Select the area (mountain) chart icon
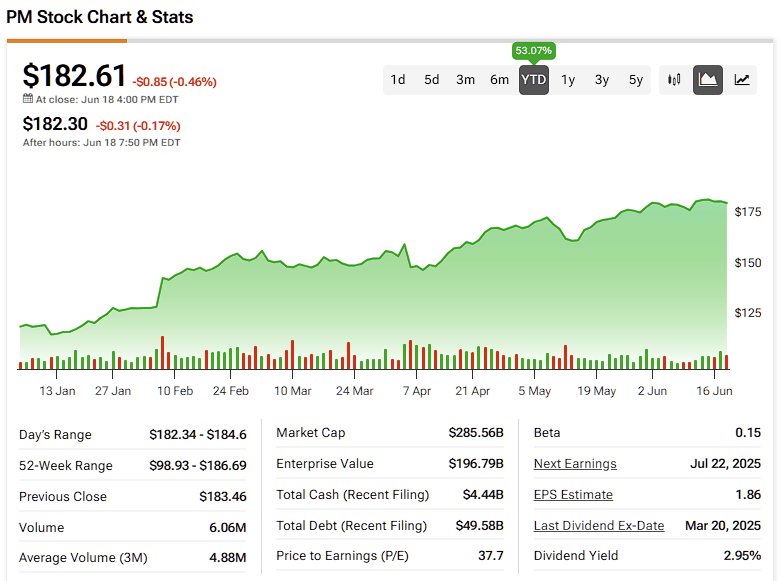 pyautogui.click(x=708, y=80)
